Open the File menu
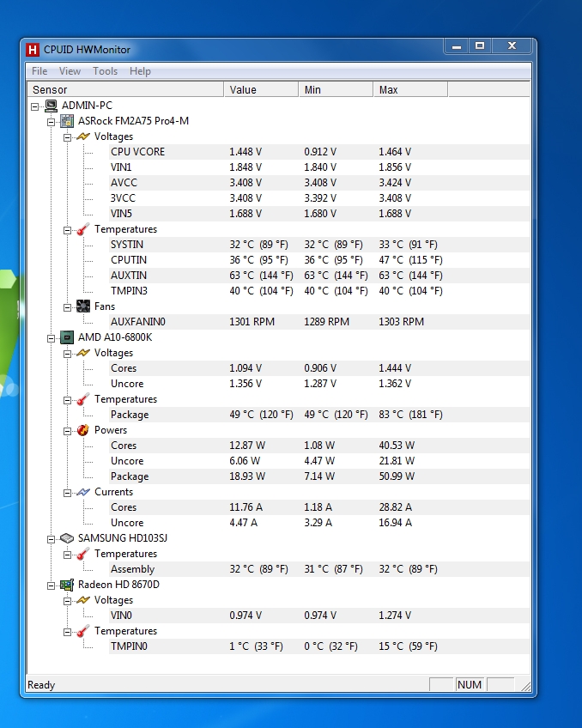Viewport: 582px width, 728px height. coord(39,71)
